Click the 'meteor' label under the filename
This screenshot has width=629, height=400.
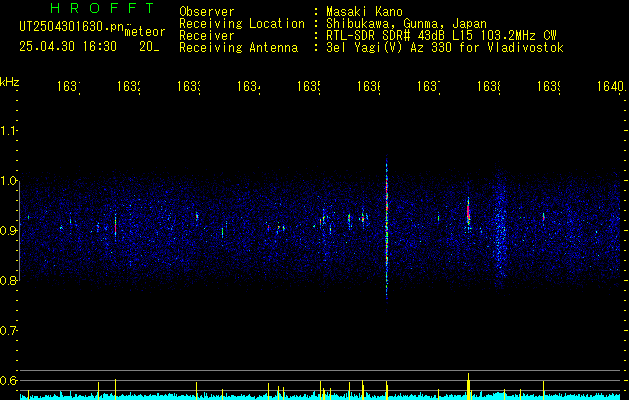click(x=145, y=32)
